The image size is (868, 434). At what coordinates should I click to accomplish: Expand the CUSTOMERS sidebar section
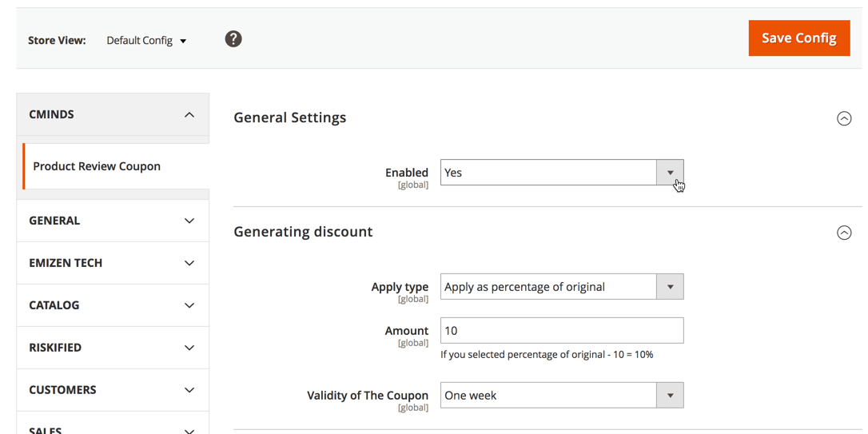pyautogui.click(x=113, y=390)
